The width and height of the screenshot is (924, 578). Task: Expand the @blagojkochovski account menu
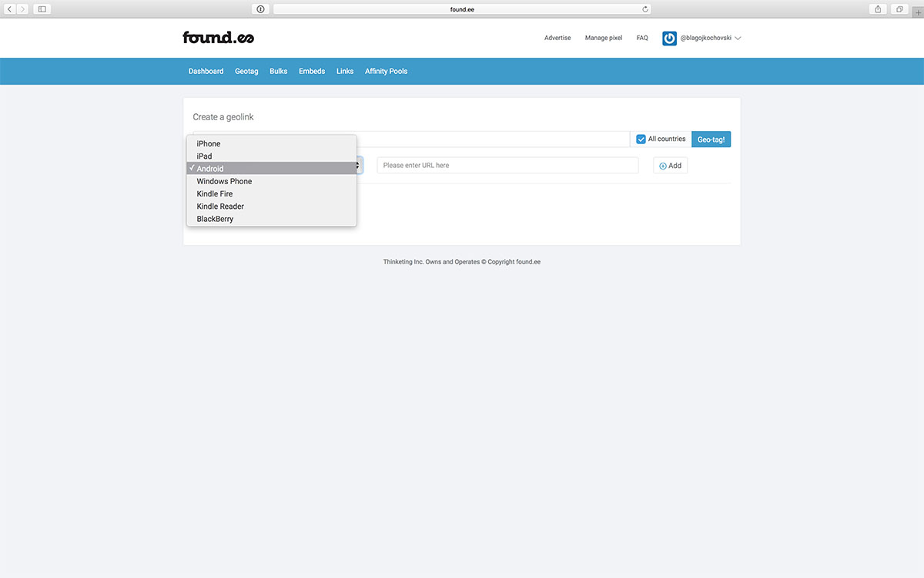[x=710, y=38]
